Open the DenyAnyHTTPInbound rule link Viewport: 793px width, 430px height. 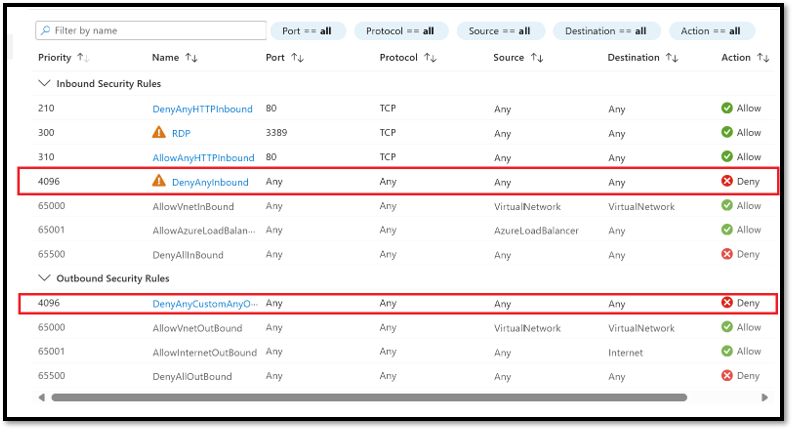point(202,108)
